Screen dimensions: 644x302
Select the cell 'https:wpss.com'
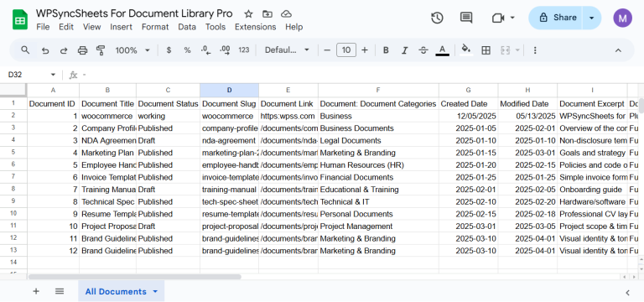(x=288, y=116)
